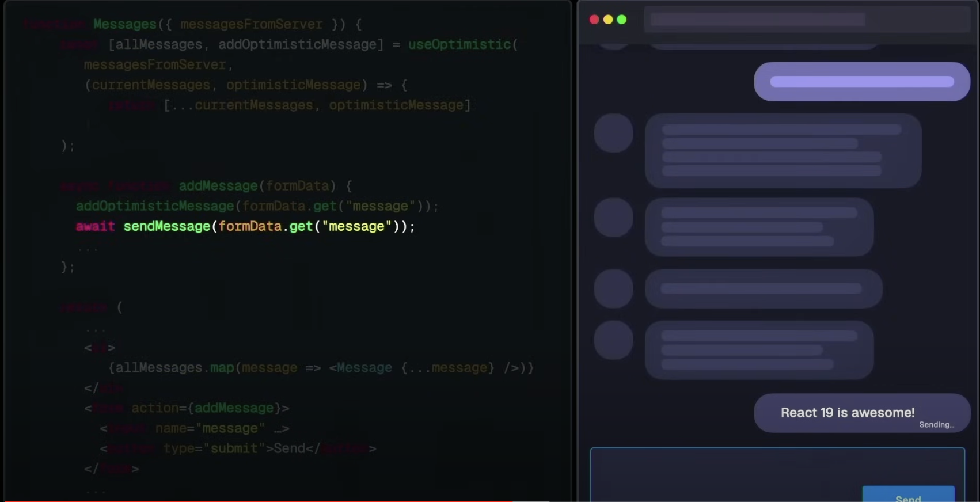980x502 pixels.
Task: Click 'sendMessage' in the highlighted code line
Action: click(x=167, y=226)
